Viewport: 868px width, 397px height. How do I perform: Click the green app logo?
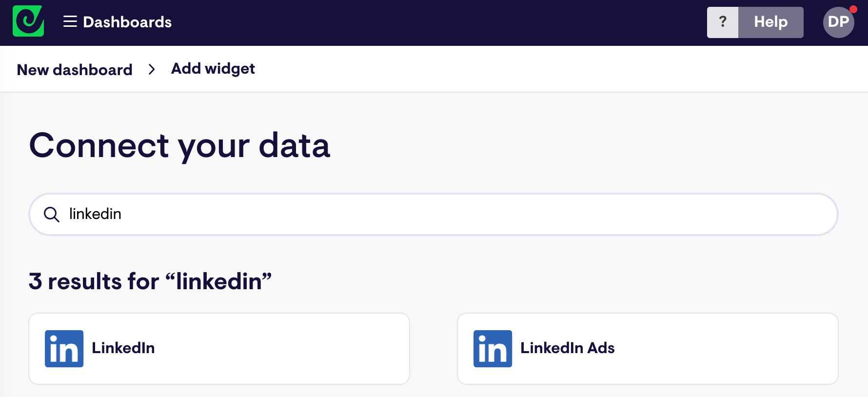point(28,21)
